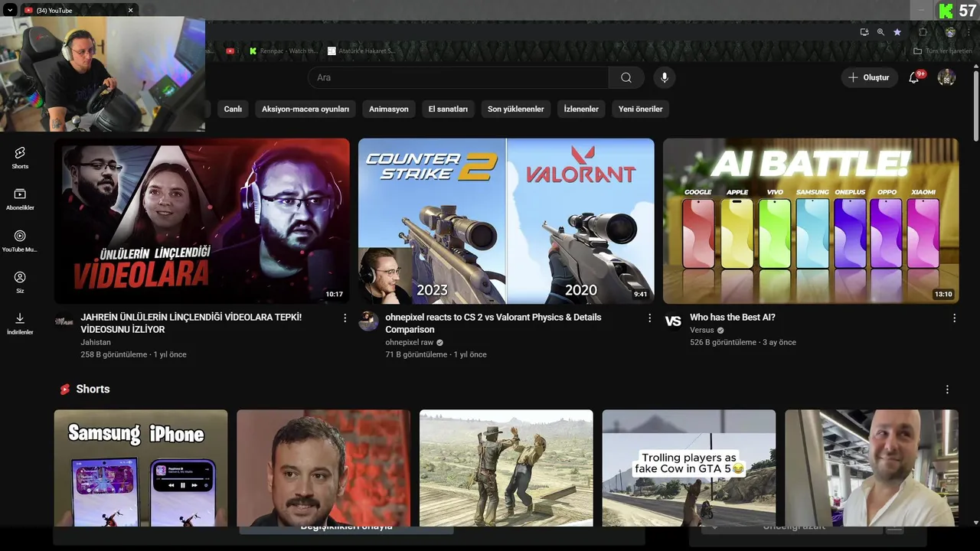This screenshot has width=980, height=551.
Task: Click the Ara search input field
Action: click(458, 77)
